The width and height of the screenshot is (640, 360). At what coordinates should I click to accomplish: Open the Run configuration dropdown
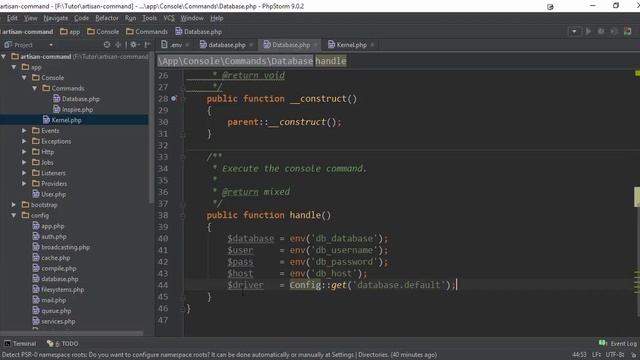tap(574, 31)
